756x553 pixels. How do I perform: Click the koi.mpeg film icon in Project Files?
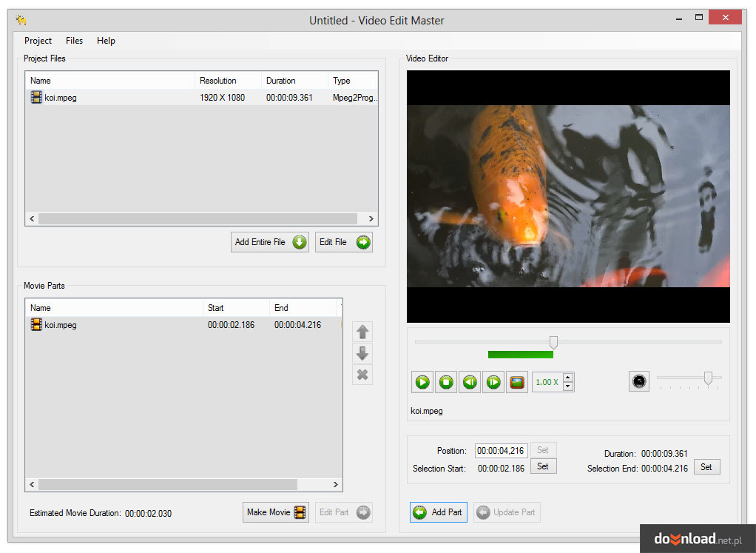[x=36, y=97]
